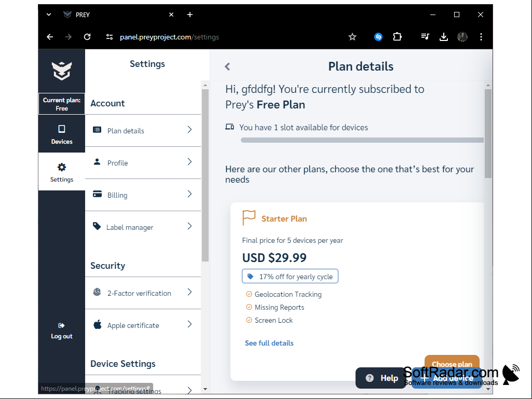Click the Apple certificate apple icon

point(98,324)
